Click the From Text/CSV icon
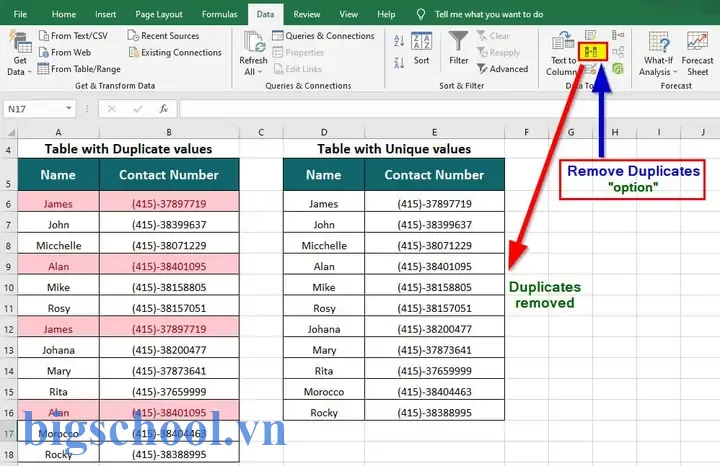 [44, 36]
